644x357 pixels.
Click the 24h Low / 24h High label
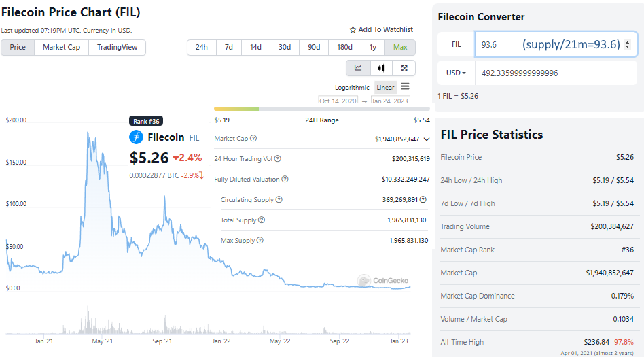click(x=471, y=181)
